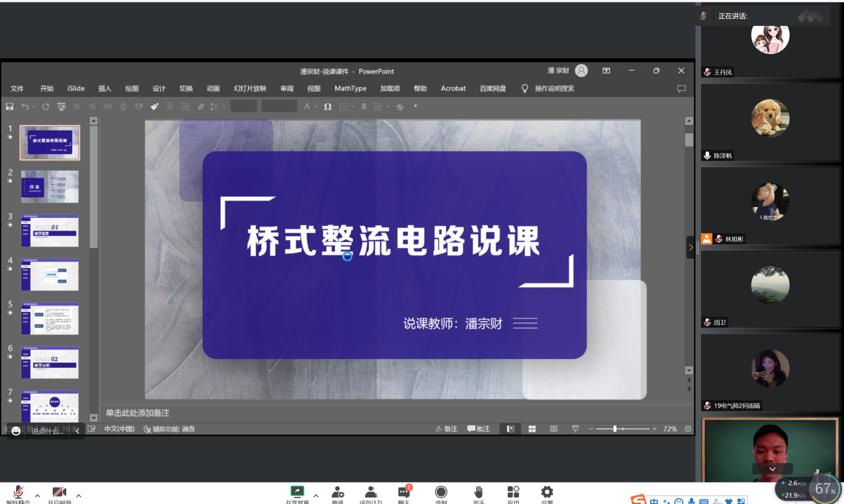Open the iSlide ribbon tab

pyautogui.click(x=76, y=88)
